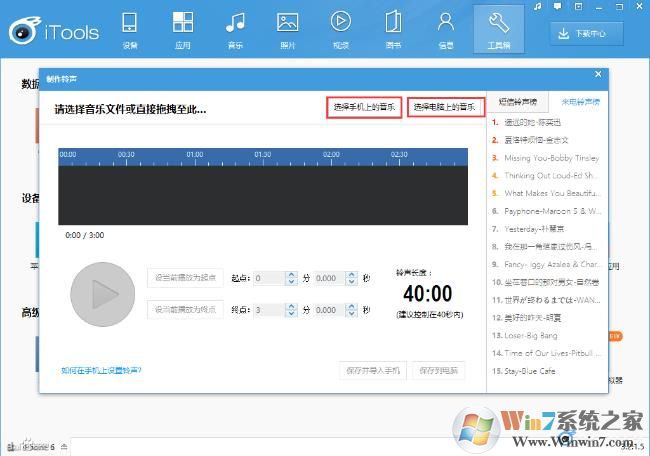Click 选择电脑上的音乐 button
This screenshot has width=650, height=456.
pyautogui.click(x=445, y=106)
